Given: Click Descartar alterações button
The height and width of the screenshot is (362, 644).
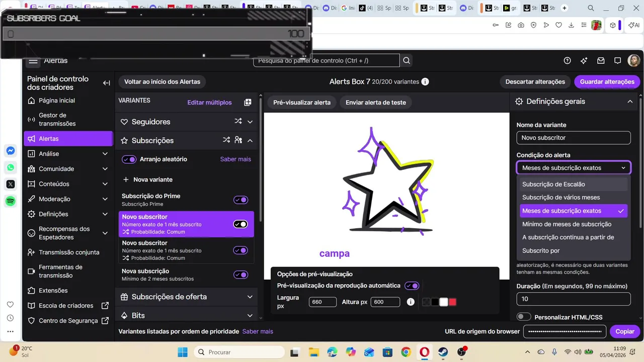Looking at the screenshot, I should point(535,81).
